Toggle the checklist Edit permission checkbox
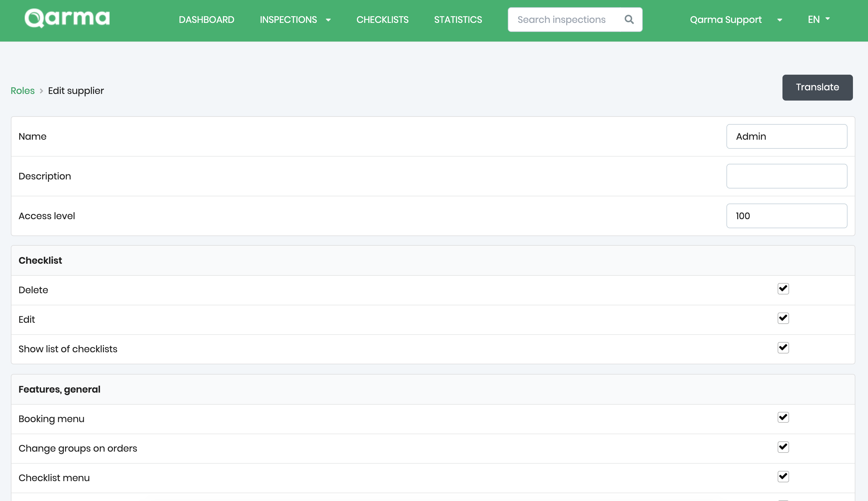 pos(783,318)
